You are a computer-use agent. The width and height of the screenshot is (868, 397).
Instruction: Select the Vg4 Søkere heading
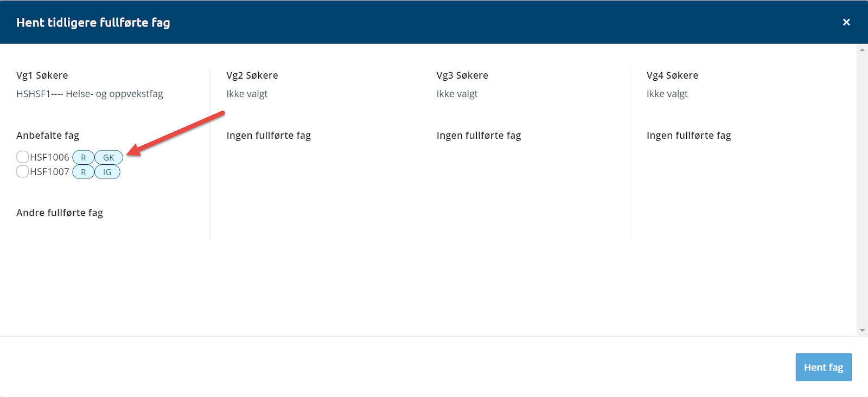[672, 75]
